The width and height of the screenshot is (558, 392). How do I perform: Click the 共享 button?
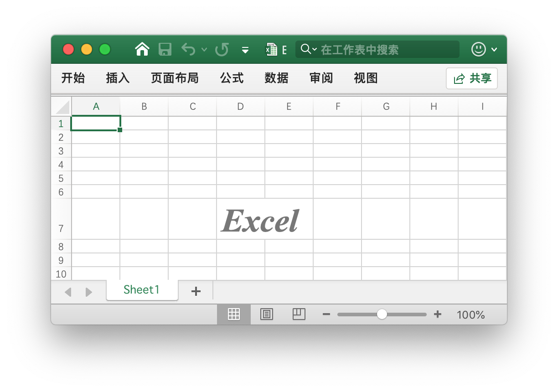coord(472,78)
